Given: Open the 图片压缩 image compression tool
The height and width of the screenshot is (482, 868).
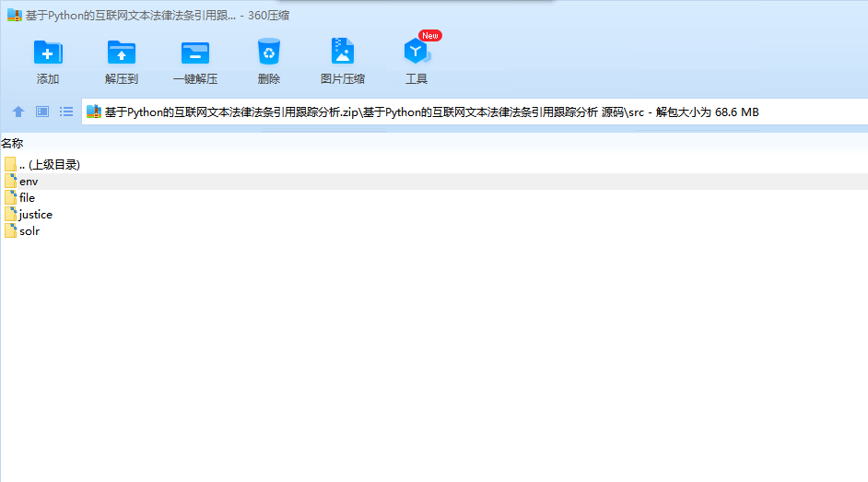Looking at the screenshot, I should coord(342,52).
